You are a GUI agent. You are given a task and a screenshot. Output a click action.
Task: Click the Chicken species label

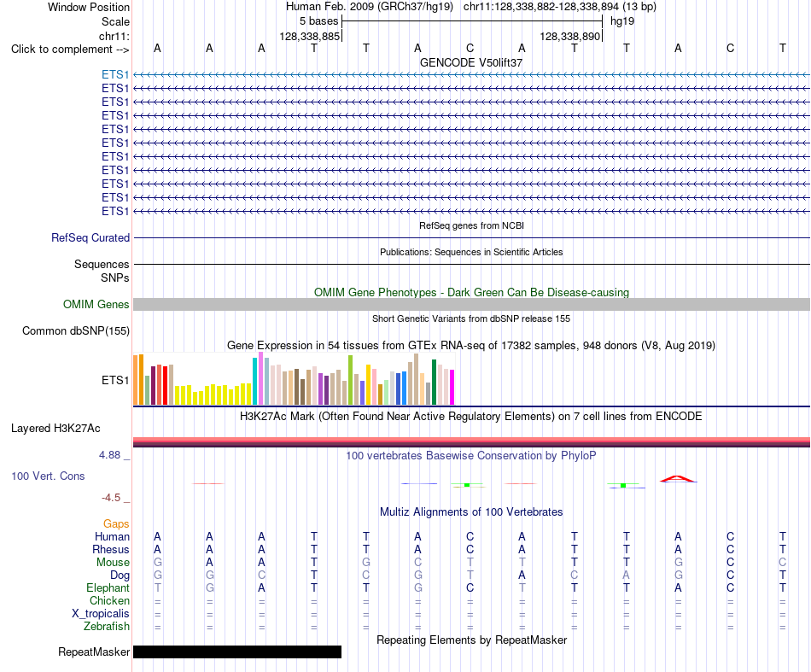(x=109, y=600)
